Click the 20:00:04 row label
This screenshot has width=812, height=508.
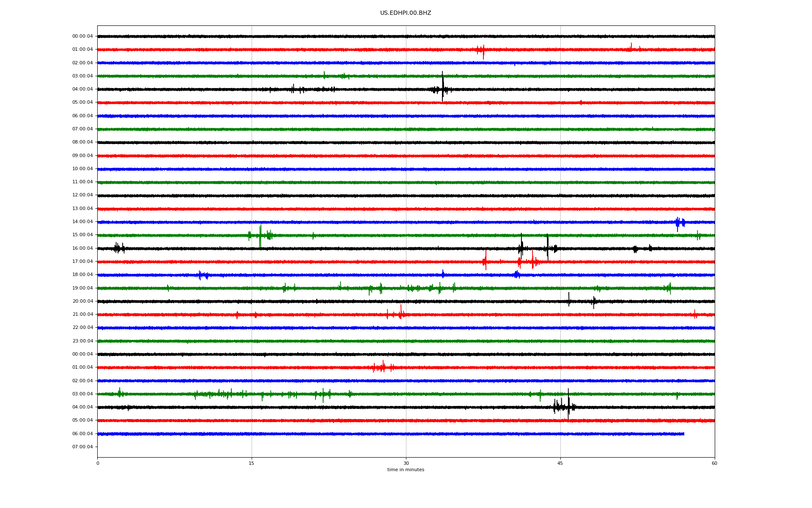[82, 301]
